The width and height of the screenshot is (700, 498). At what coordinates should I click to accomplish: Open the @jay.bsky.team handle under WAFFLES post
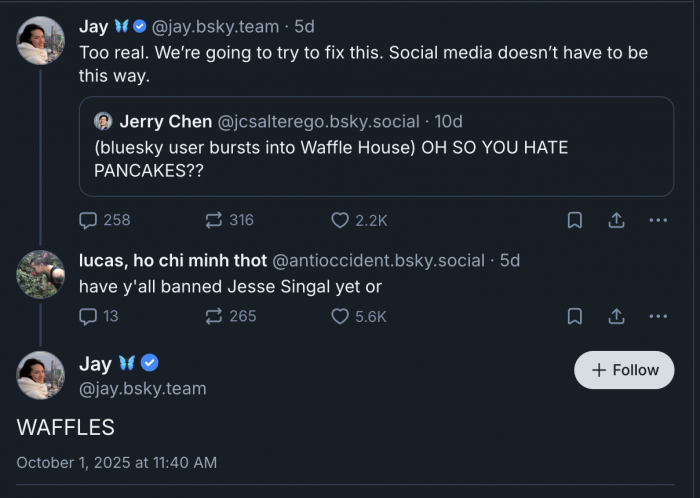coord(142,388)
